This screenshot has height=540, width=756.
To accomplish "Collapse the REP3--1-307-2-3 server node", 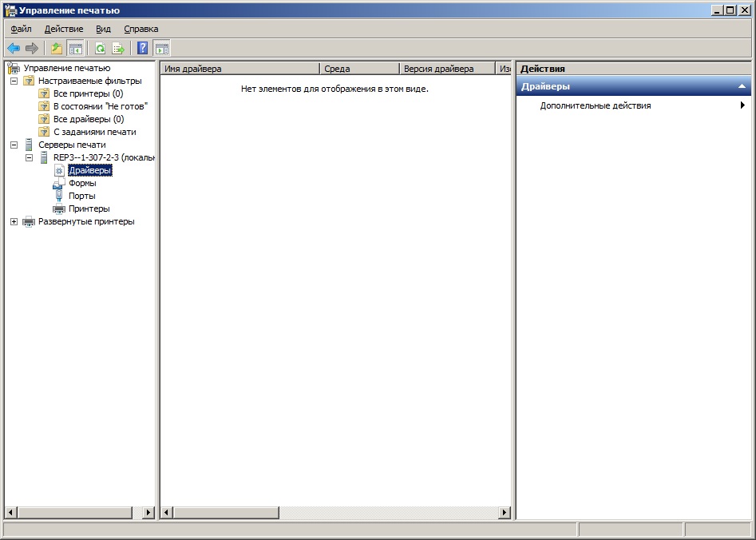I will coord(29,158).
